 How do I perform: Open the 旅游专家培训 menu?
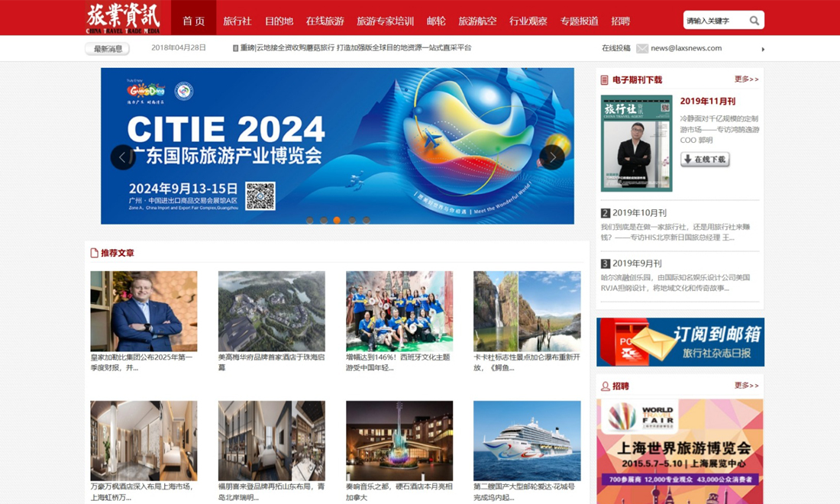(385, 21)
